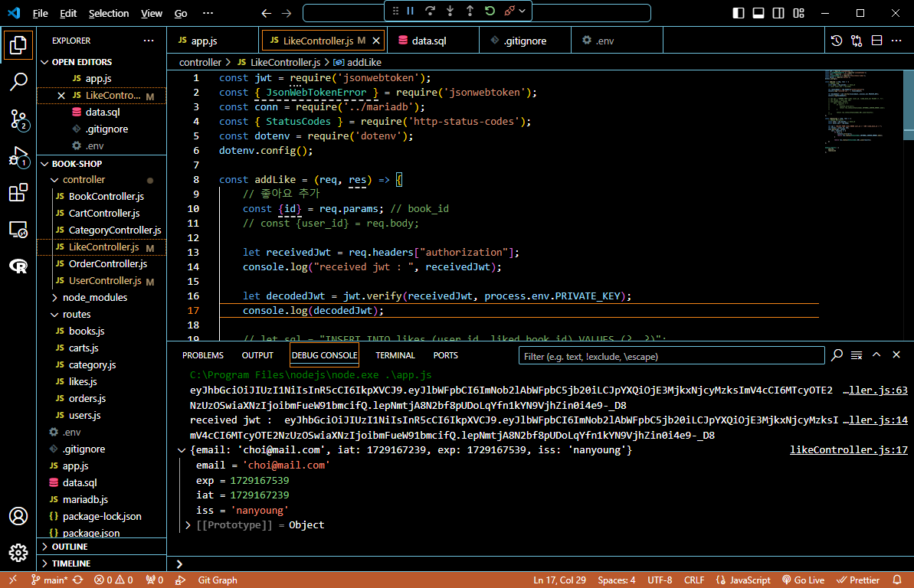The height and width of the screenshot is (588, 914).
Task: Toggle bottom panel visibility
Action: [x=758, y=13]
